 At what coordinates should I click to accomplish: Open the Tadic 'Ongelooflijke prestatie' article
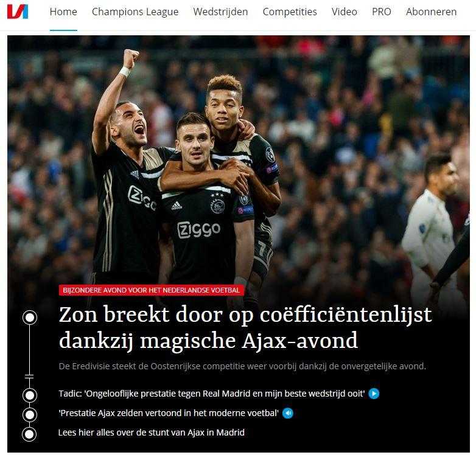pos(212,394)
